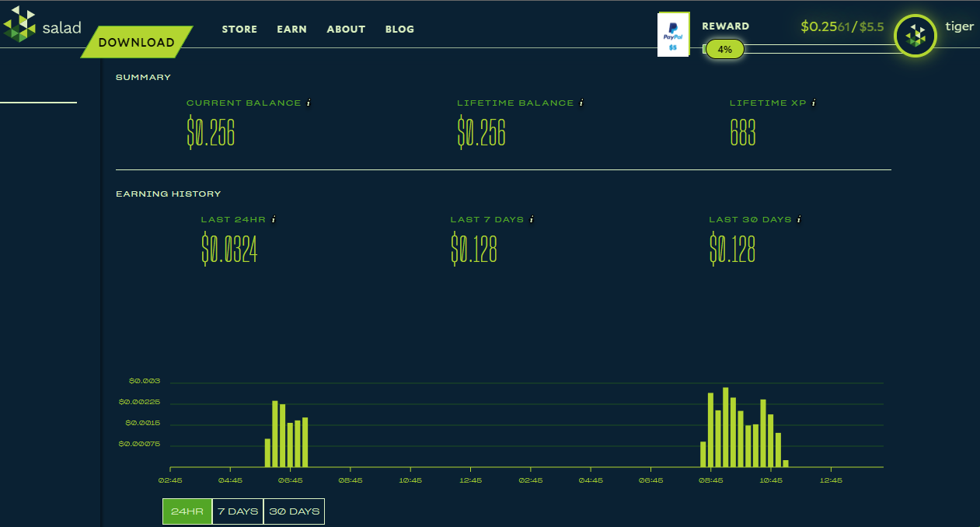Open the Store menu item

click(239, 30)
